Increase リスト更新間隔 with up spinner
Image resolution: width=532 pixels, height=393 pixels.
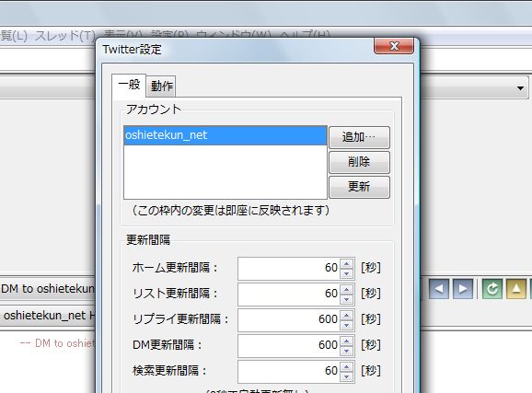pyautogui.click(x=346, y=290)
